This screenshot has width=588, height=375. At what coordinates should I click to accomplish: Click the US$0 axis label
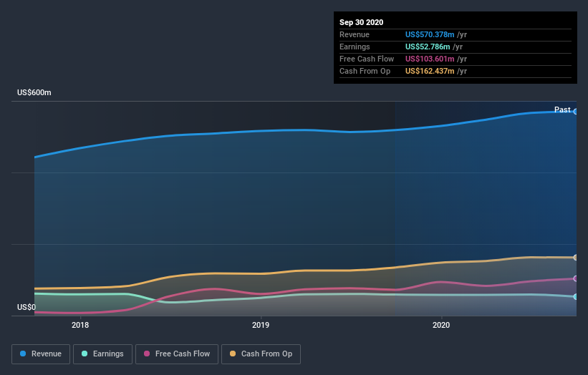tap(26, 307)
